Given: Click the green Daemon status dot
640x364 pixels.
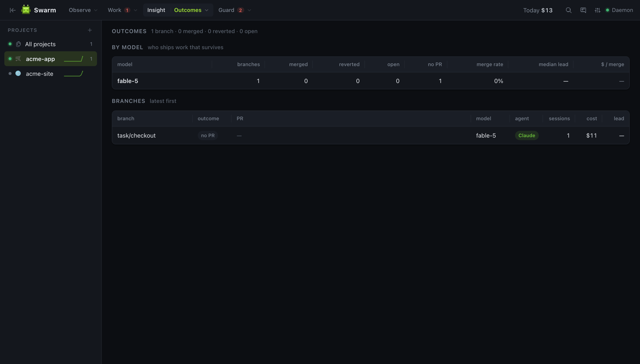Looking at the screenshot, I should pos(607,10).
